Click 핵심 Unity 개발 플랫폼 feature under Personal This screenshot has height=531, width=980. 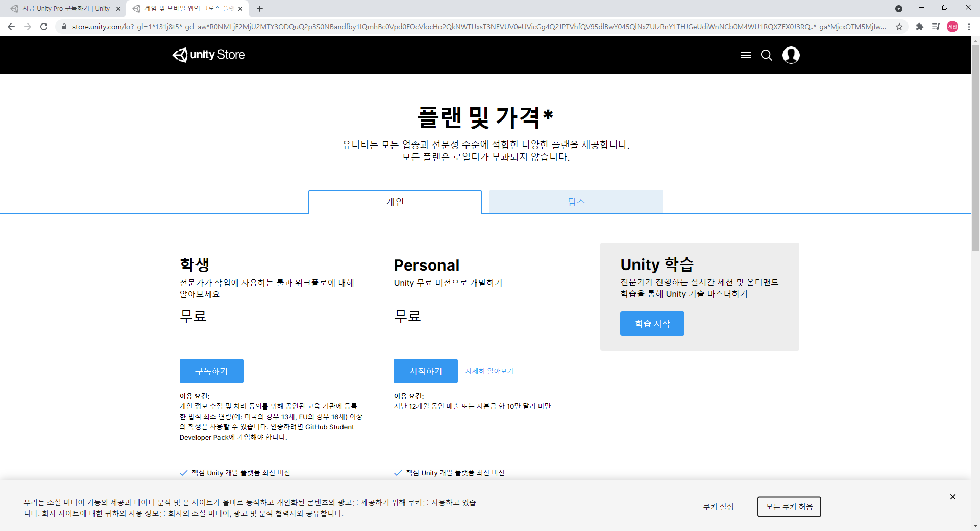[x=455, y=473]
